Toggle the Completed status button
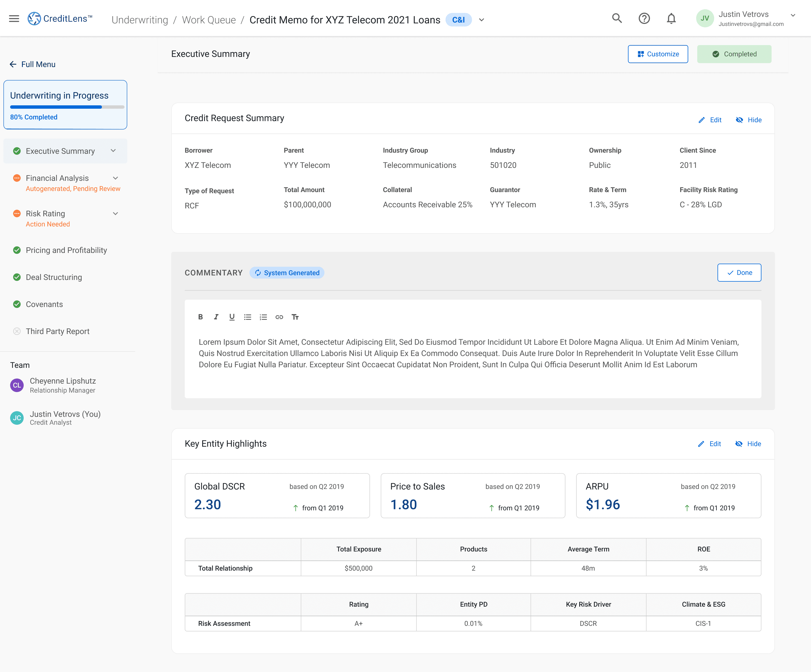The width and height of the screenshot is (811, 672). (734, 54)
